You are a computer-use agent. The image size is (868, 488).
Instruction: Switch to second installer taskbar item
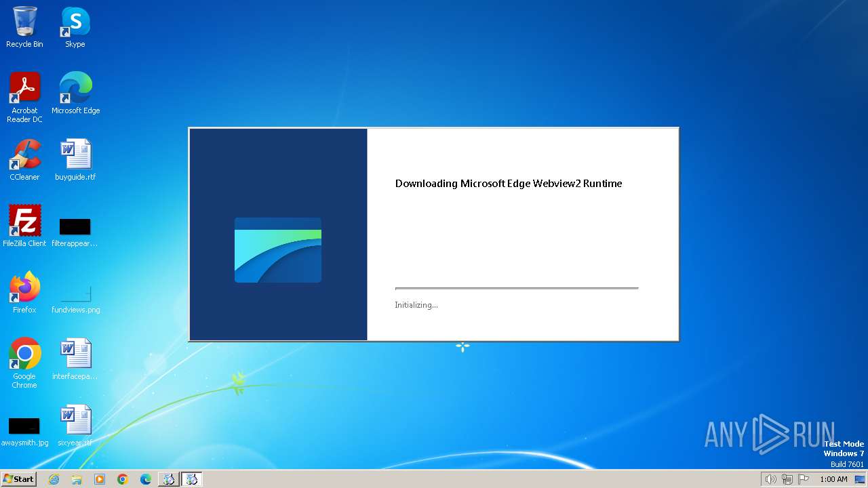pyautogui.click(x=192, y=479)
